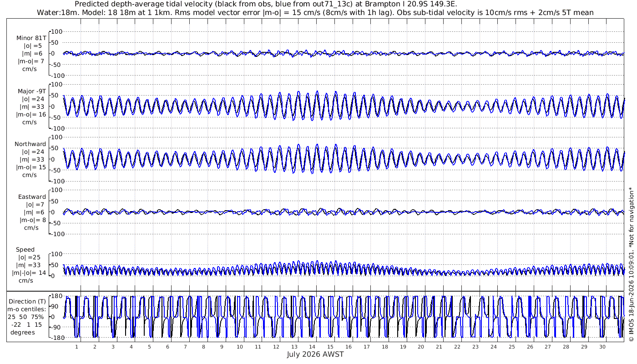Click '|m| =6' under Eastward

(33, 212)
